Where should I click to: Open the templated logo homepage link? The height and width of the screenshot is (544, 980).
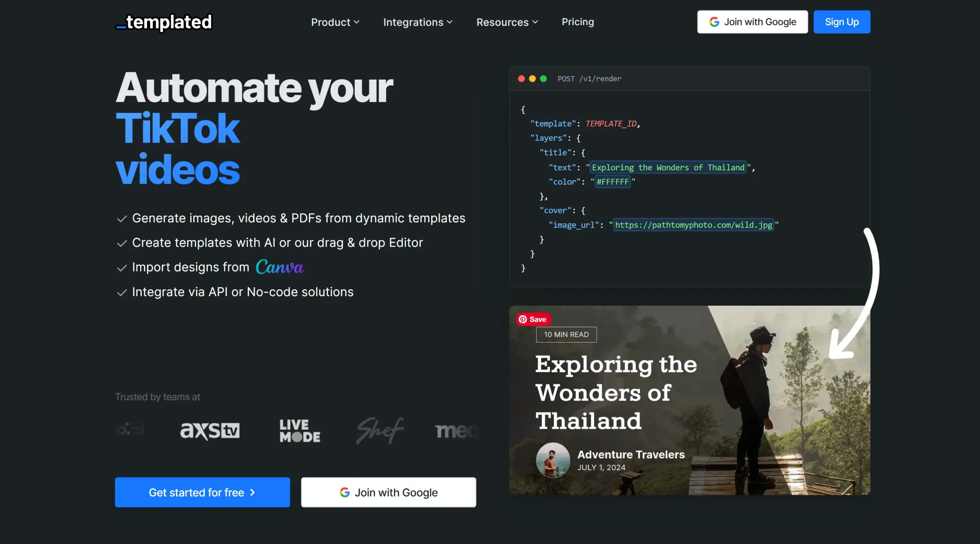click(164, 22)
